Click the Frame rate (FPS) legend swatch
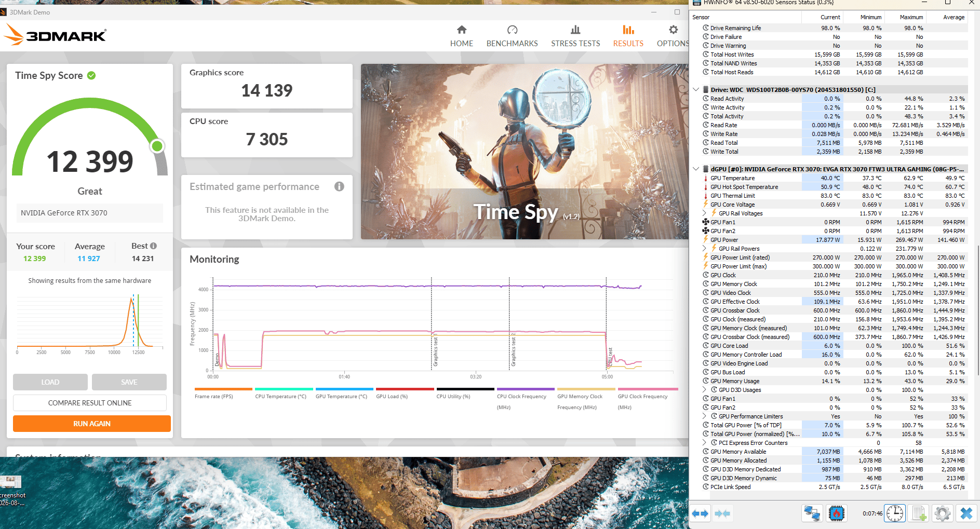Screen dimensions: 980x529 [223, 389]
